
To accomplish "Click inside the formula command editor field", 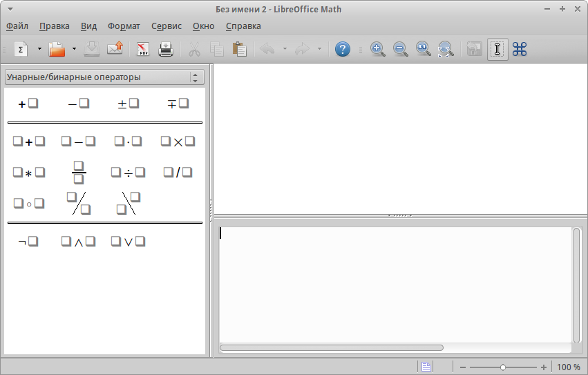I will tap(394, 283).
